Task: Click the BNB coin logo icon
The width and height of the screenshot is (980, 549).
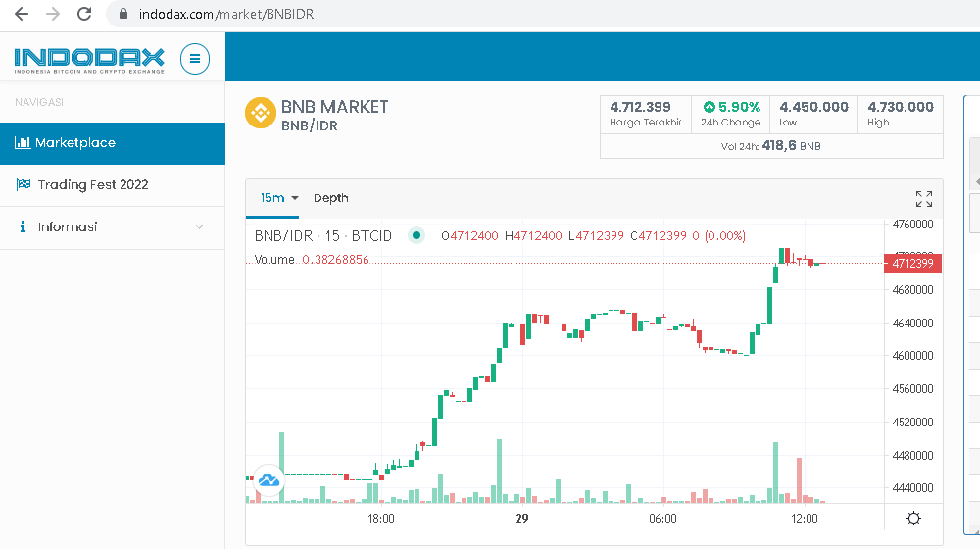Action: pyautogui.click(x=260, y=113)
